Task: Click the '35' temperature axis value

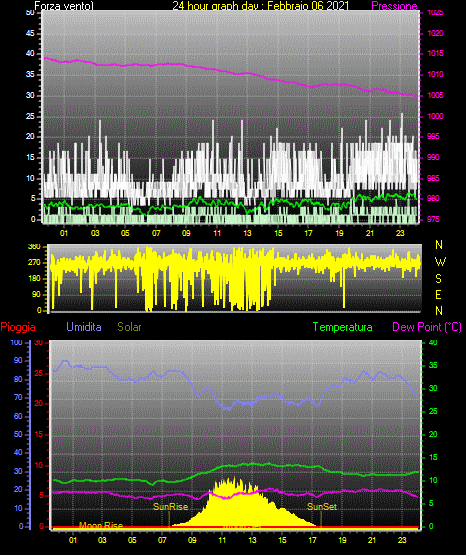Action: (433, 365)
